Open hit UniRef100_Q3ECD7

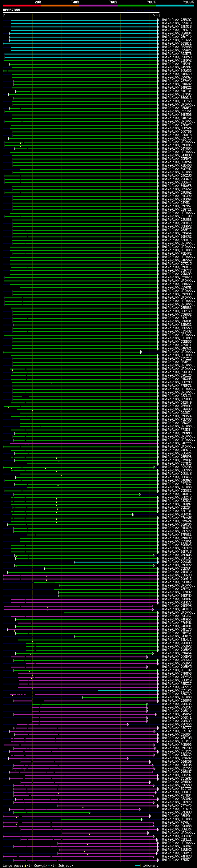[x=177, y=20]
